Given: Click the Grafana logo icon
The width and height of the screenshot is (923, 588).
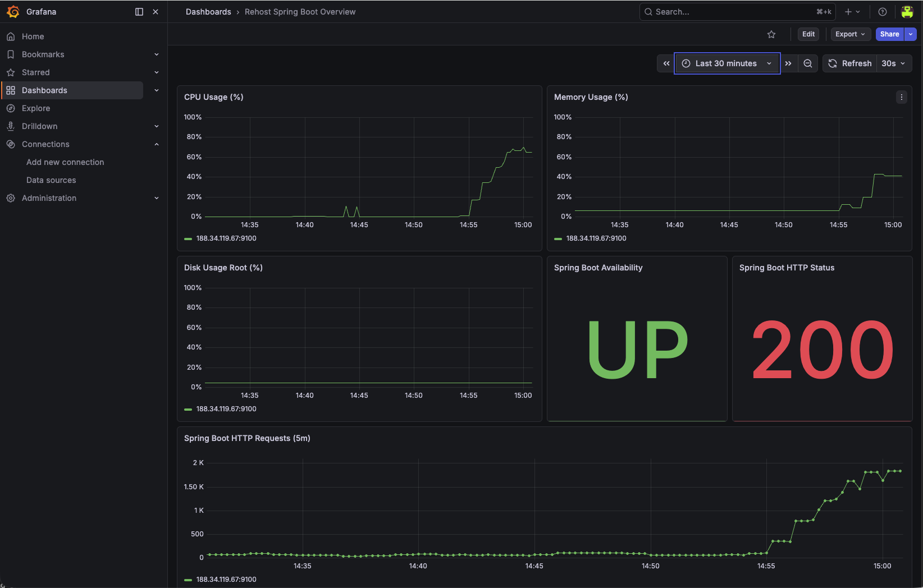Looking at the screenshot, I should (x=13, y=11).
